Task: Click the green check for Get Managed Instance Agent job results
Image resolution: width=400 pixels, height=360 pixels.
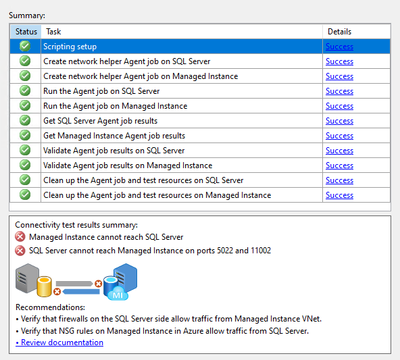Action: point(25,136)
